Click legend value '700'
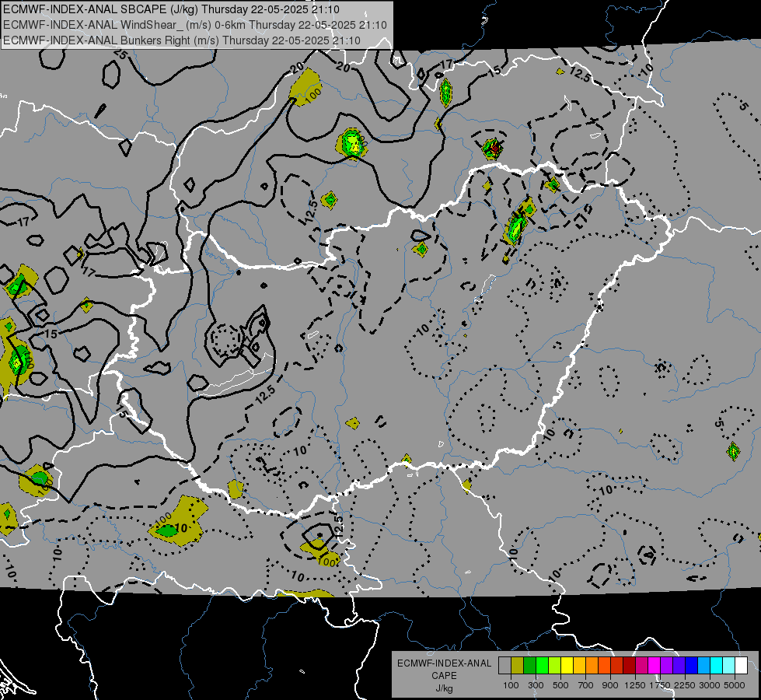 586,685
